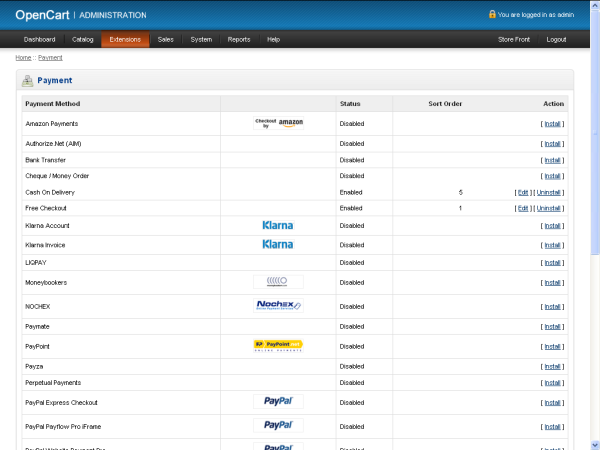Screen dimensions: 600x450
Task: Install Bank Transfer payment method
Action: (x=552, y=160)
